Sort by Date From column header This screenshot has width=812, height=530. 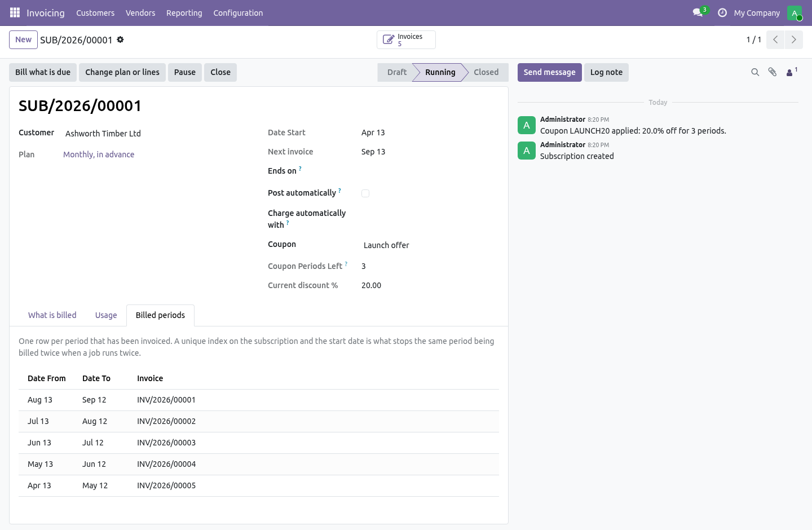click(47, 378)
